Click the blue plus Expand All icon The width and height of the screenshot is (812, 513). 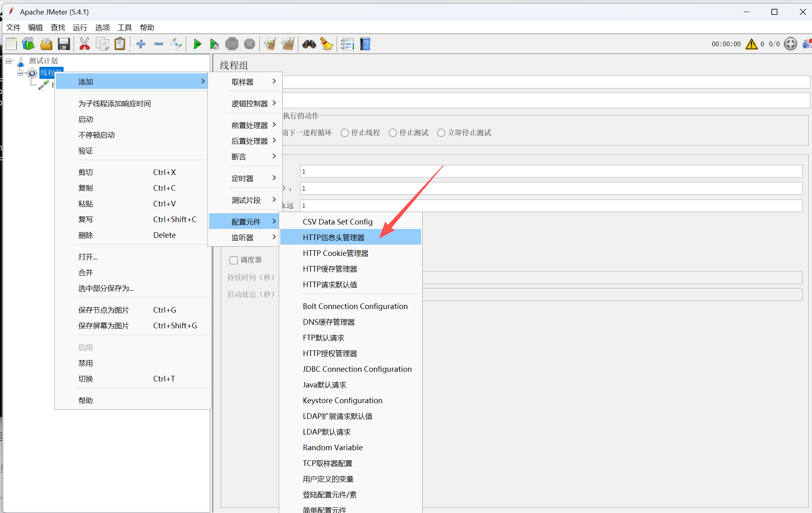point(141,44)
